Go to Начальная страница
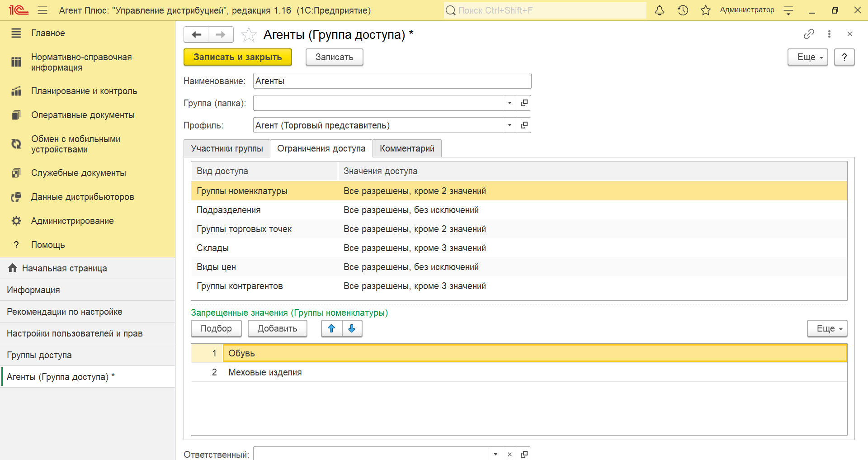 coord(87,268)
